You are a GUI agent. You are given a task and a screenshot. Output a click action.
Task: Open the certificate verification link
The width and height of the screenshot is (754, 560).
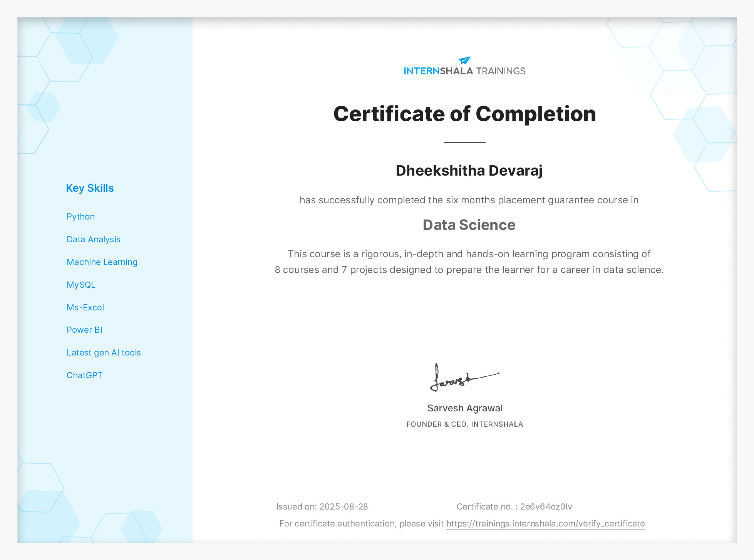coord(545,524)
